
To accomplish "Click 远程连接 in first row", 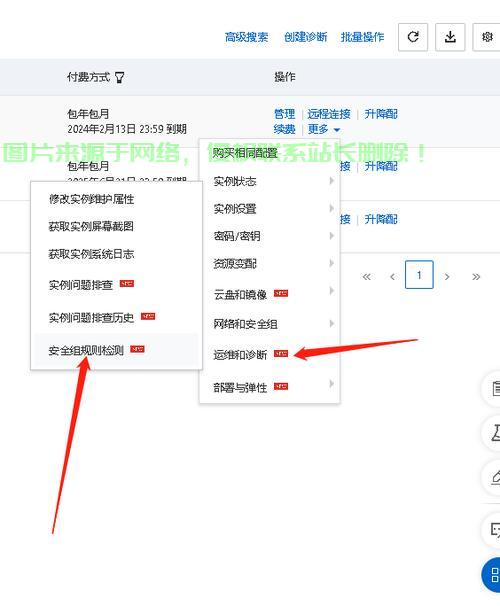I will click(x=329, y=114).
